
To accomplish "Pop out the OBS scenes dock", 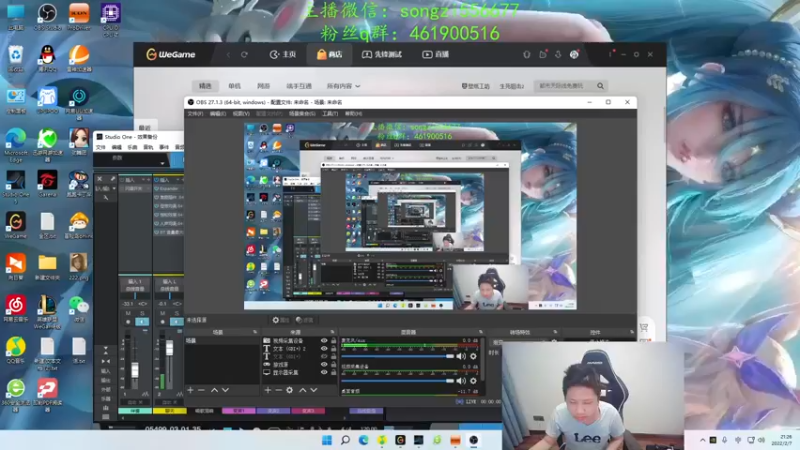I will tap(255, 332).
